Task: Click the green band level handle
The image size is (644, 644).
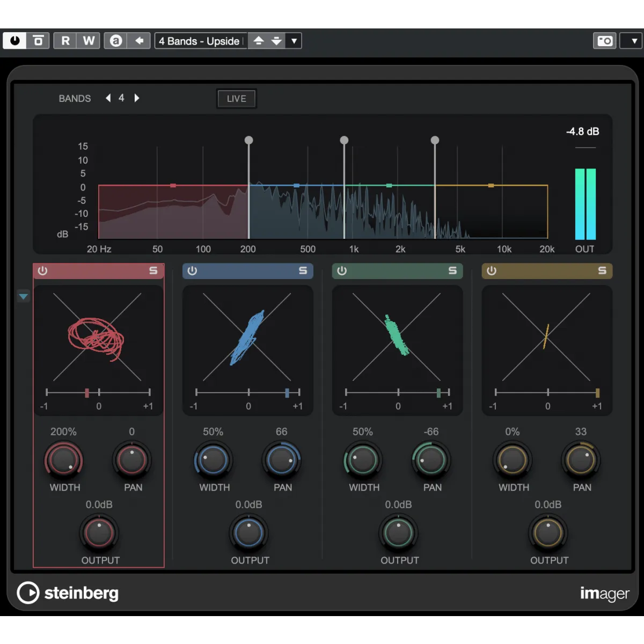Action: (389, 185)
